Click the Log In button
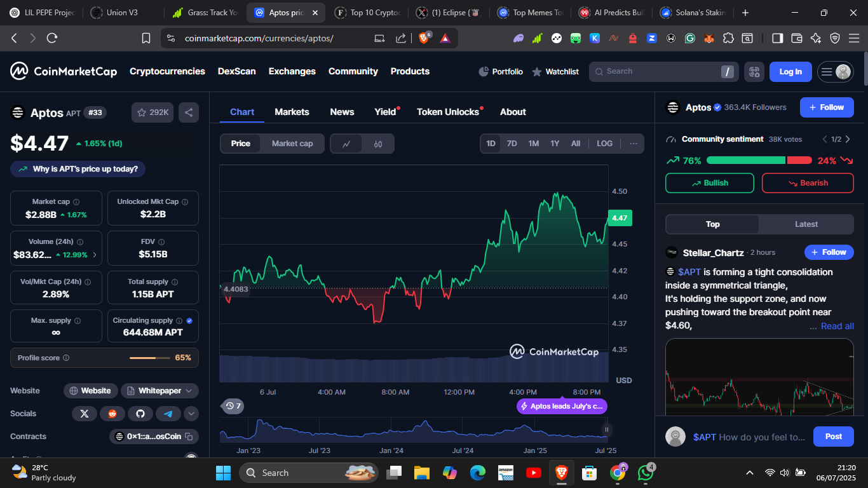868x488 pixels. [x=790, y=72]
